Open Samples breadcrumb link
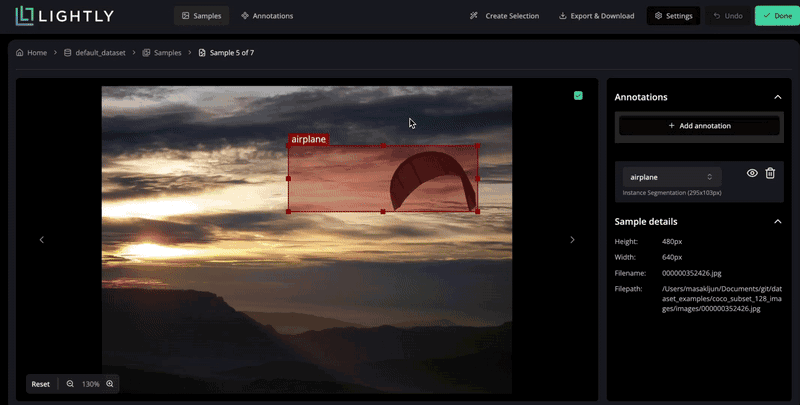 162,53
